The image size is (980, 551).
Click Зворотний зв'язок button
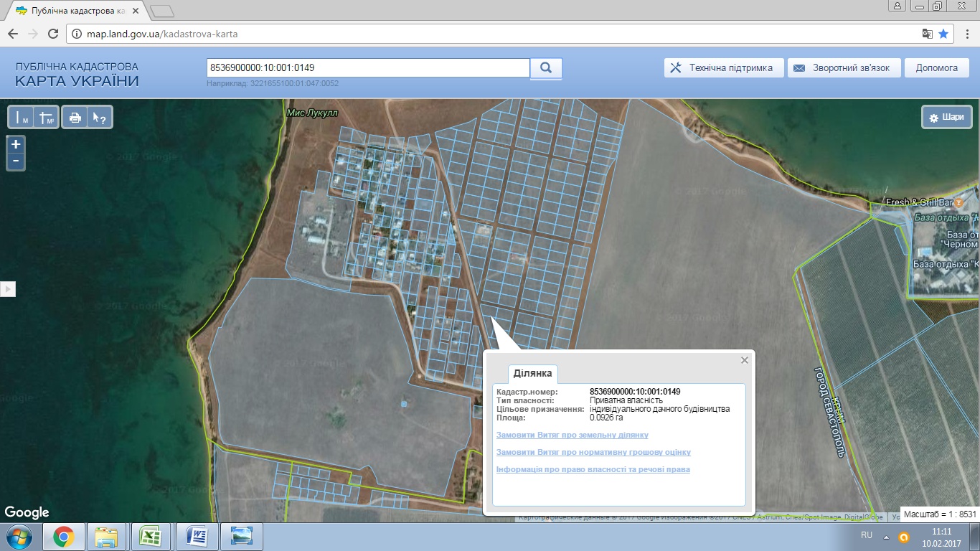pos(842,68)
